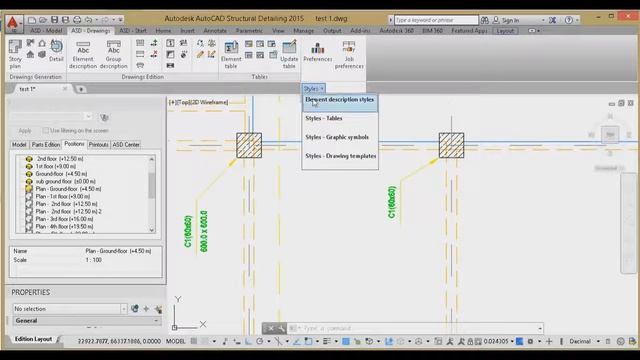This screenshot has width=640, height=360.
Task: Toggle the hardware acceleration icon on status bar
Action: point(620,341)
